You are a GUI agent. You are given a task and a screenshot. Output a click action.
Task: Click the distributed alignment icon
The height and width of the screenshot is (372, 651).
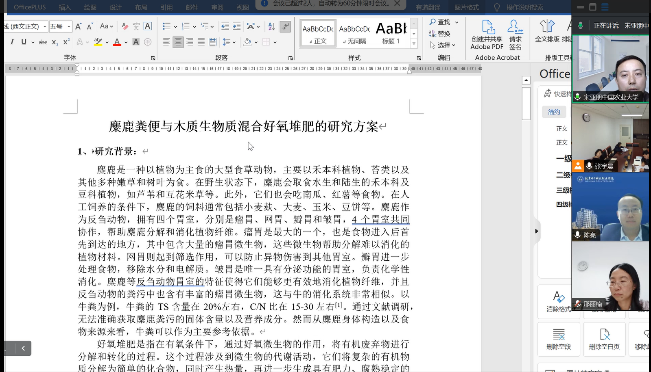pyautogui.click(x=213, y=42)
